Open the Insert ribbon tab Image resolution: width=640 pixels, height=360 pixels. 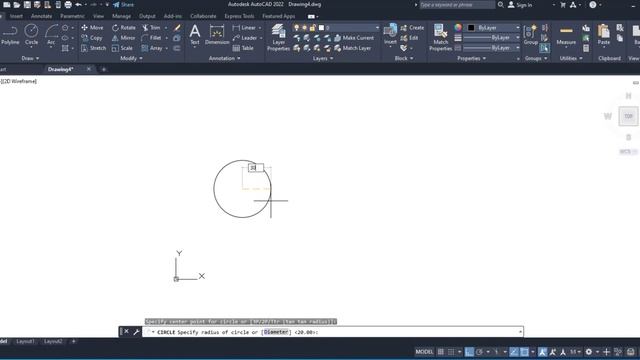click(16, 16)
